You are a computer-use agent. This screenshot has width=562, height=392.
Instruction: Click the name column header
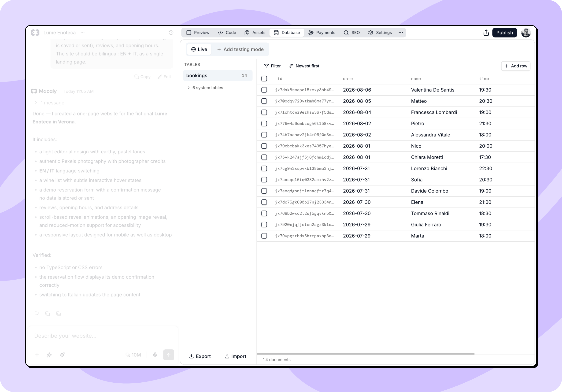tap(416, 79)
